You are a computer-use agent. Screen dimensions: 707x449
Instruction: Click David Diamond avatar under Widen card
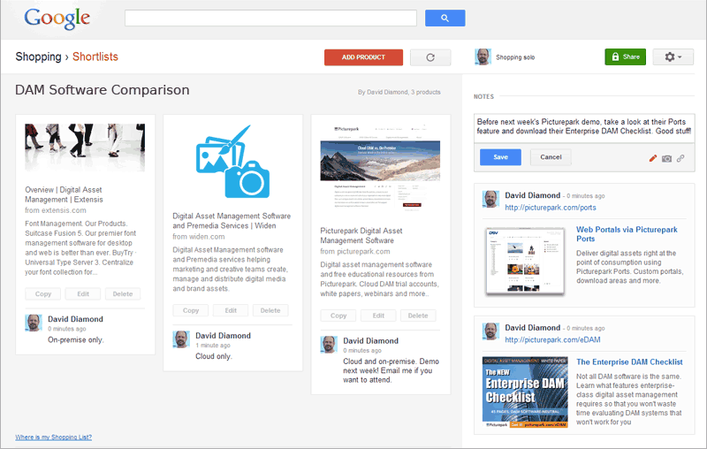tap(181, 339)
